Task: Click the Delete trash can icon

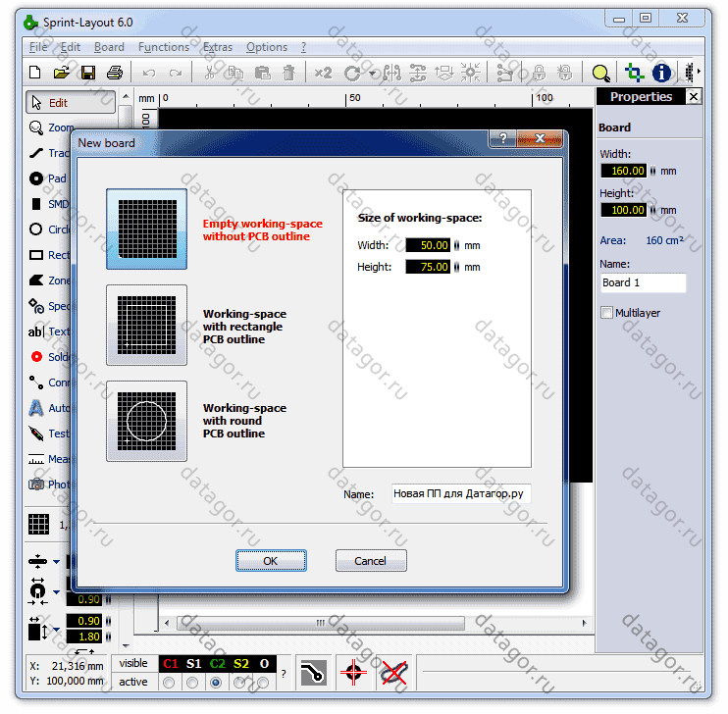Action: coord(288,73)
